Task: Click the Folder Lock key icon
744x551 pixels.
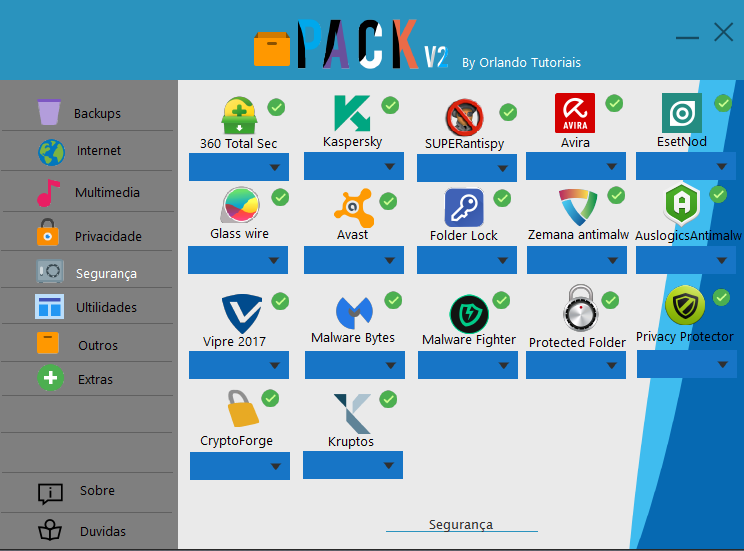Action: pos(464,207)
